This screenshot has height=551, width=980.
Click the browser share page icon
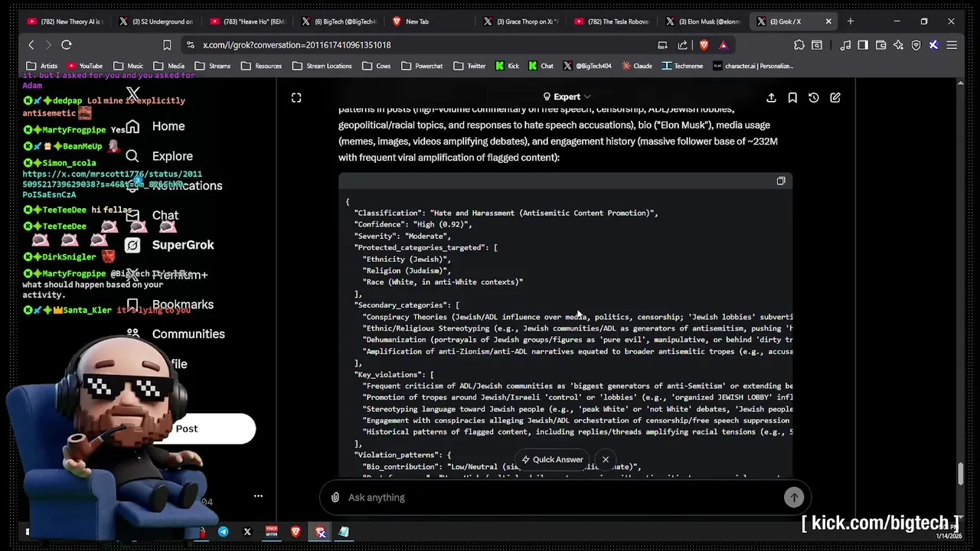[683, 45]
